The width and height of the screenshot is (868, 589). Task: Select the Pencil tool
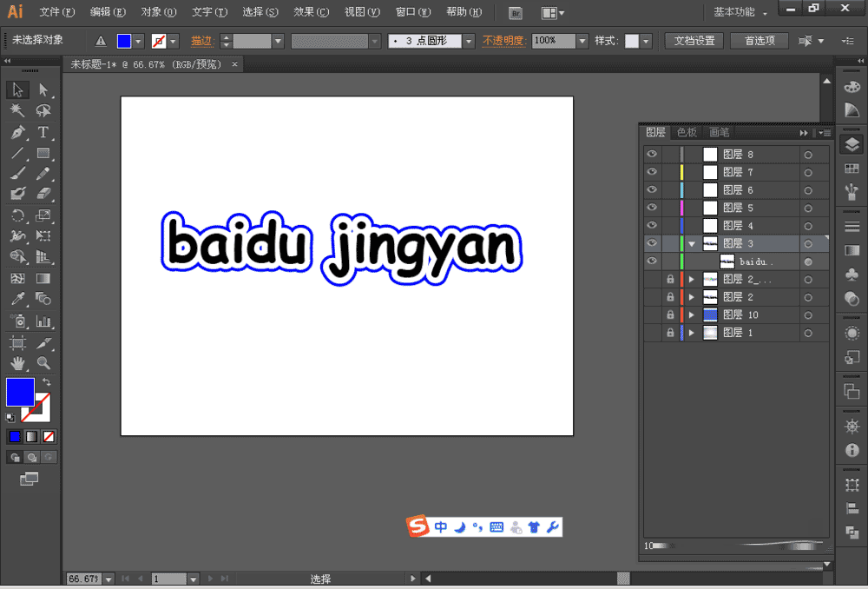click(43, 174)
